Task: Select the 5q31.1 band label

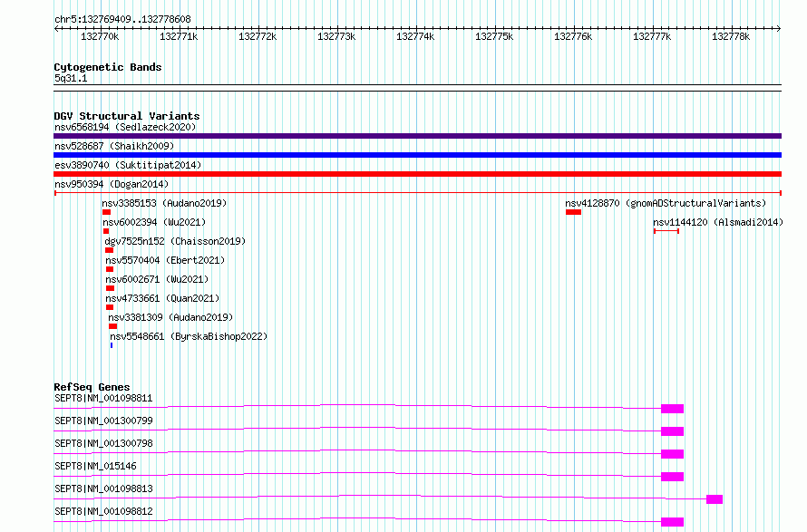Action: (71, 78)
